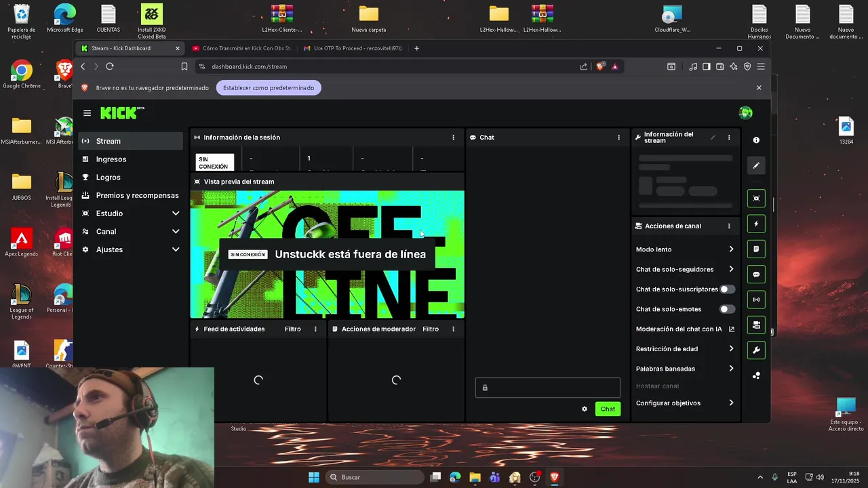This screenshot has height=488, width=868.
Task: Click Establecer como predeterminado button
Action: (x=269, y=88)
